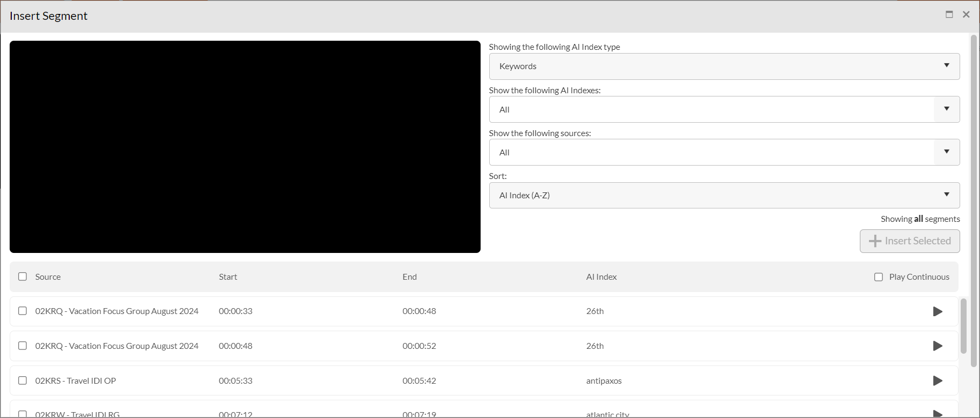Image resolution: width=980 pixels, height=418 pixels.
Task: Play the antipaxos segment
Action: (x=937, y=380)
